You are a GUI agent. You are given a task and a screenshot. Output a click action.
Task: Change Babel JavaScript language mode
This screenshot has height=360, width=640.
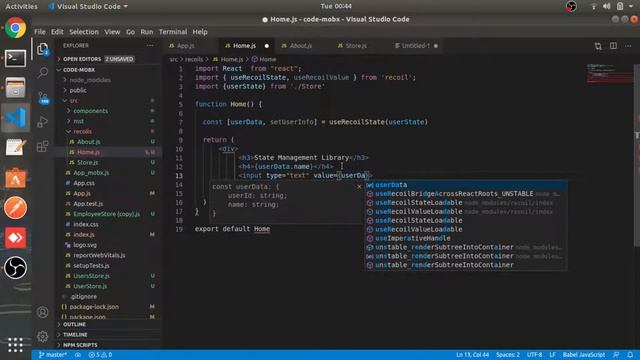584,355
